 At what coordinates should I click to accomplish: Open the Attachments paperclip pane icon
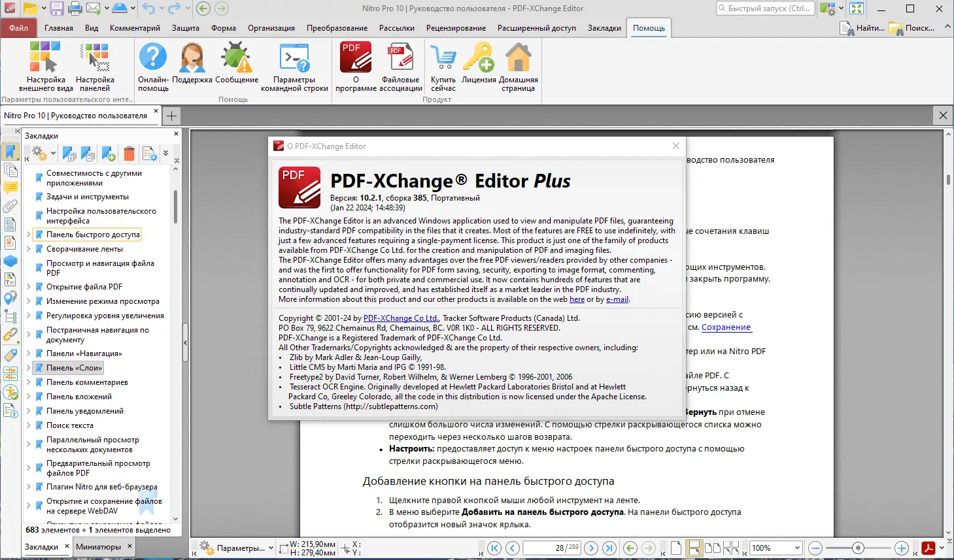point(10,206)
